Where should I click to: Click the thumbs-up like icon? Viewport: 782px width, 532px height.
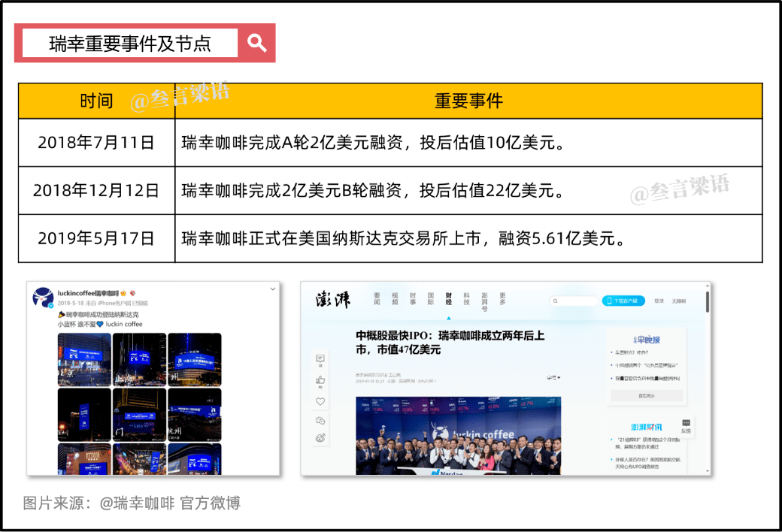(x=320, y=381)
